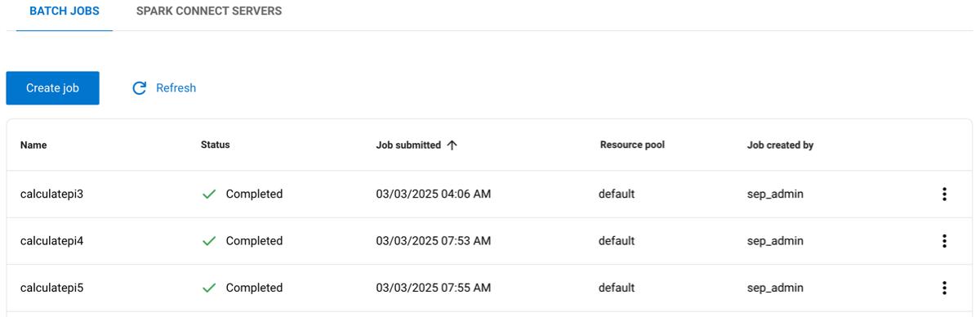Image resolution: width=980 pixels, height=317 pixels.
Task: Sort table by Name column header
Action: [33, 145]
